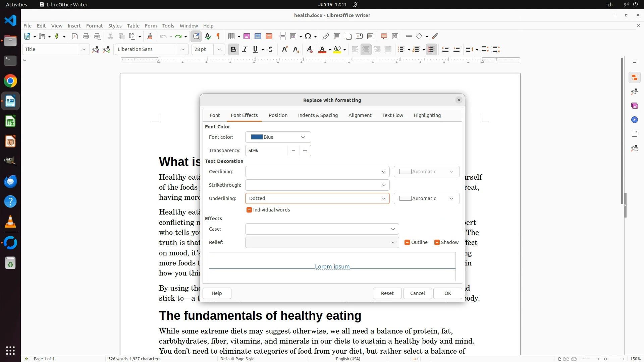
Task: Toggle formatting marks pilcrow icon
Action: tap(218, 37)
